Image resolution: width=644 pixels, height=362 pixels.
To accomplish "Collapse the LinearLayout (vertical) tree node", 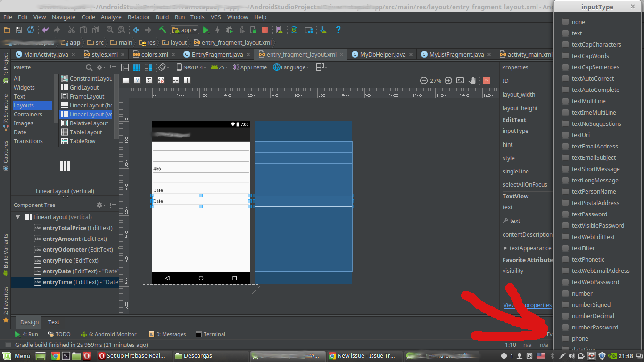I will tap(18, 217).
